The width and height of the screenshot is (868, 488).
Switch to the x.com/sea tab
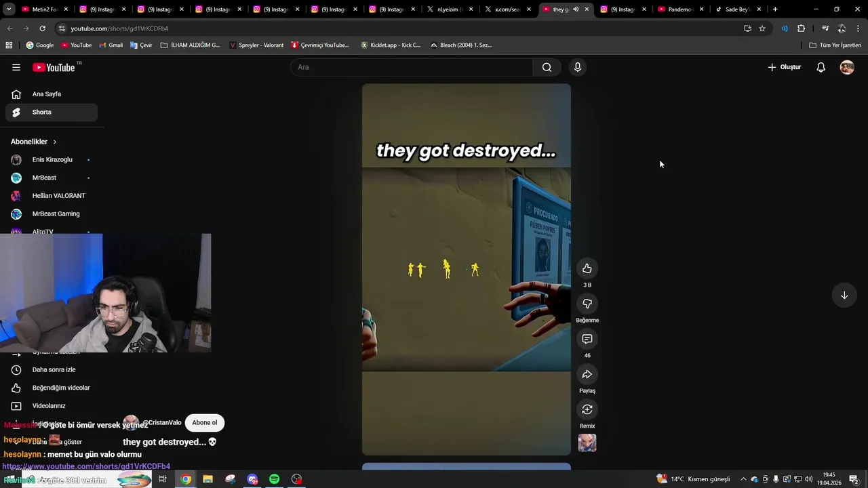tap(507, 9)
